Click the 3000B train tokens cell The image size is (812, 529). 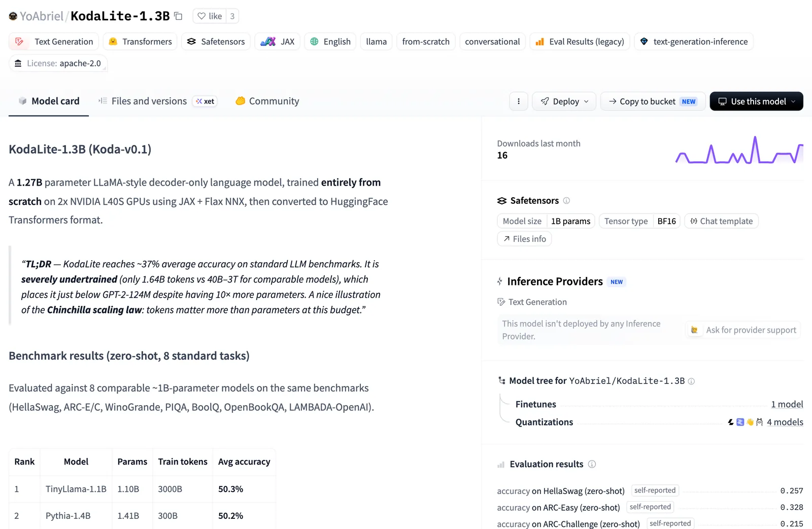183,489
